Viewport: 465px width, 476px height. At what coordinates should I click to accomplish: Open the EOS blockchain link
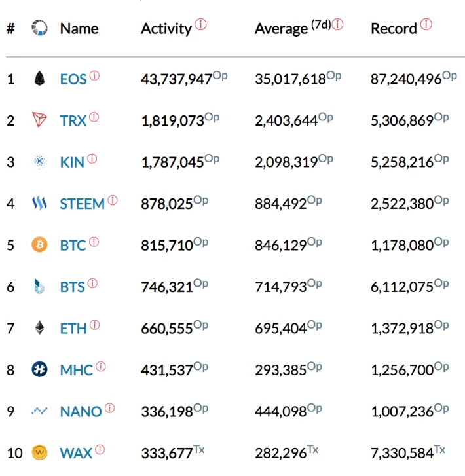pos(73,79)
